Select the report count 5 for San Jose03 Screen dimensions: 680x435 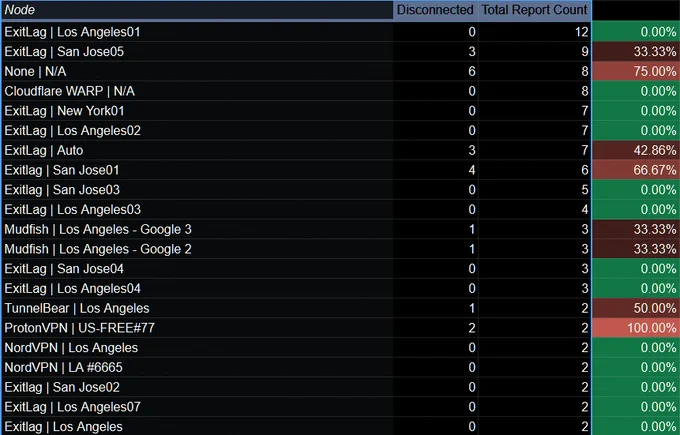pos(535,190)
